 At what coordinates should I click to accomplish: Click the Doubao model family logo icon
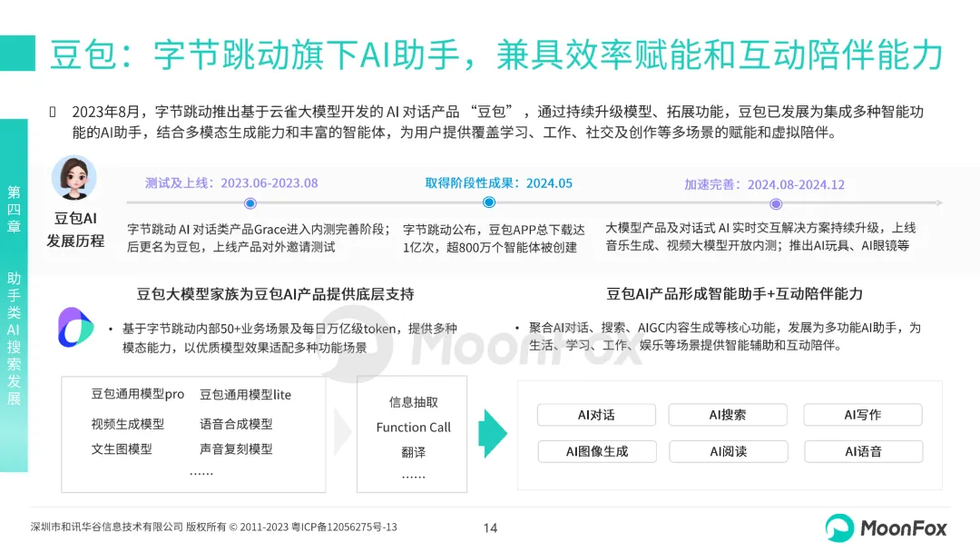75,327
